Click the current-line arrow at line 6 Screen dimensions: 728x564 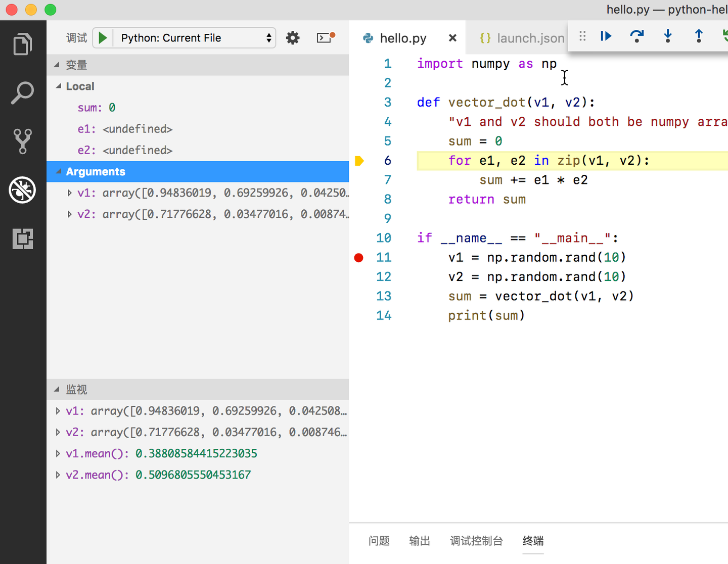click(359, 161)
